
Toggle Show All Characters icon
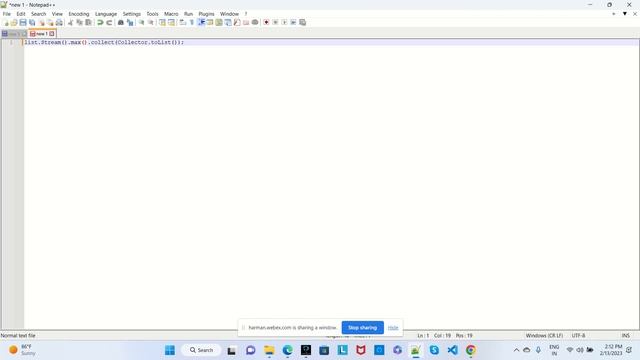point(191,22)
